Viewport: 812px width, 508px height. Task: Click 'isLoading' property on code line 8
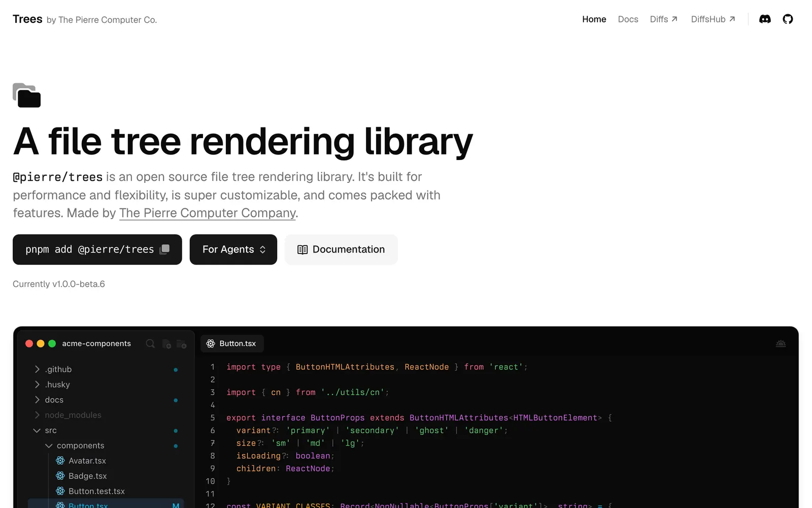(x=258, y=456)
